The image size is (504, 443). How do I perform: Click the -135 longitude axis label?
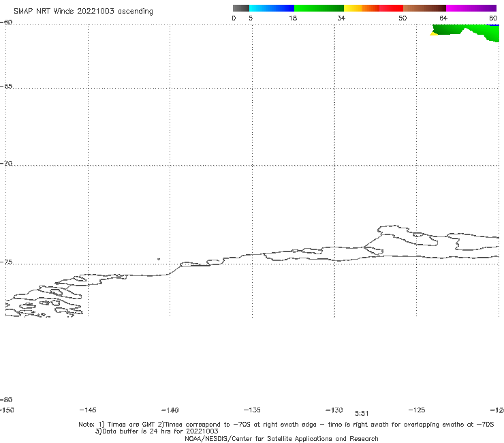coord(252,410)
